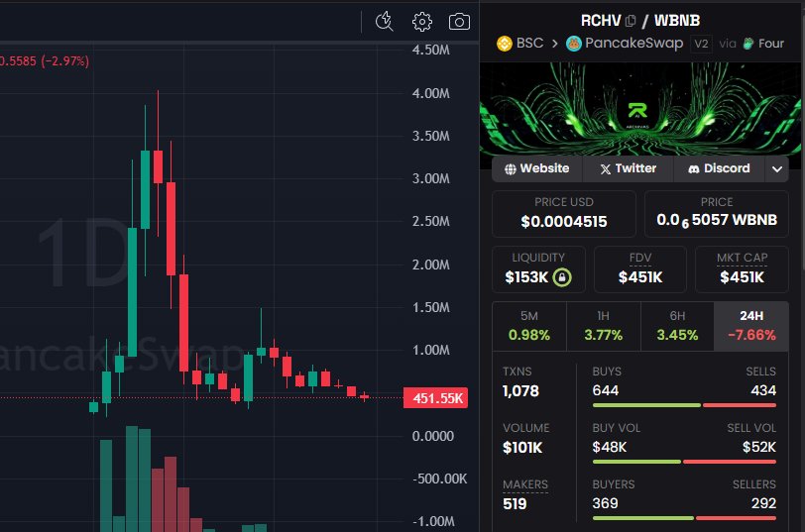The width and height of the screenshot is (805, 532).
Task: Click the SELLERS count 292
Action: [x=763, y=504]
